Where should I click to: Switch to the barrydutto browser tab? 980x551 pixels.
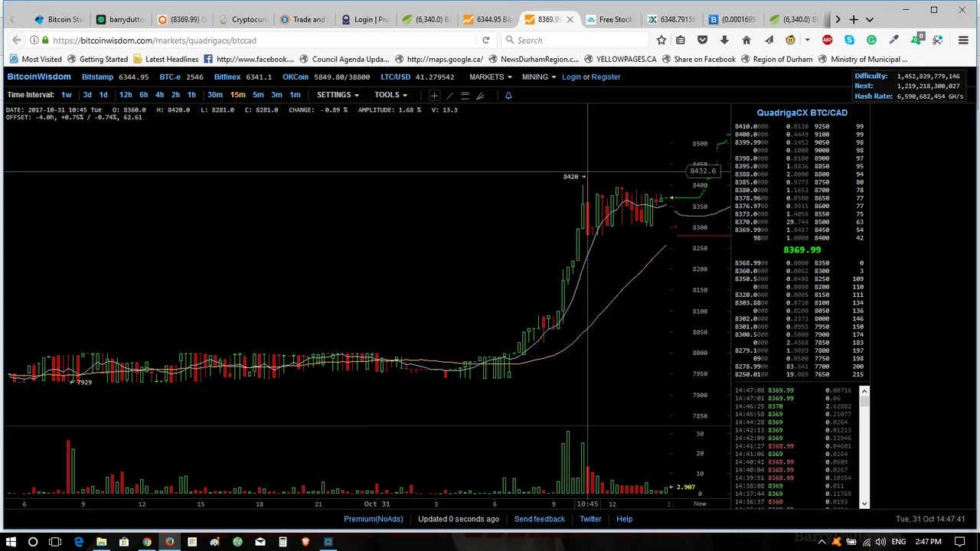(122, 19)
